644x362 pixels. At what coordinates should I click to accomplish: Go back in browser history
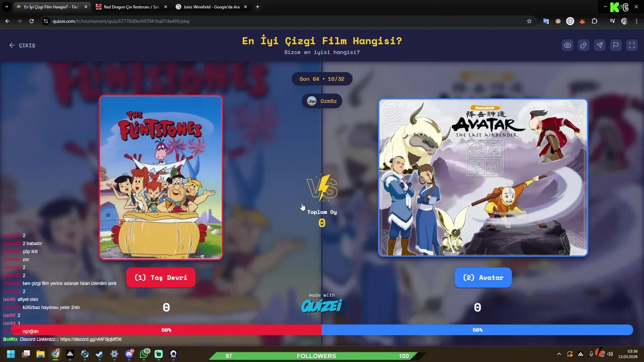pos(7,21)
